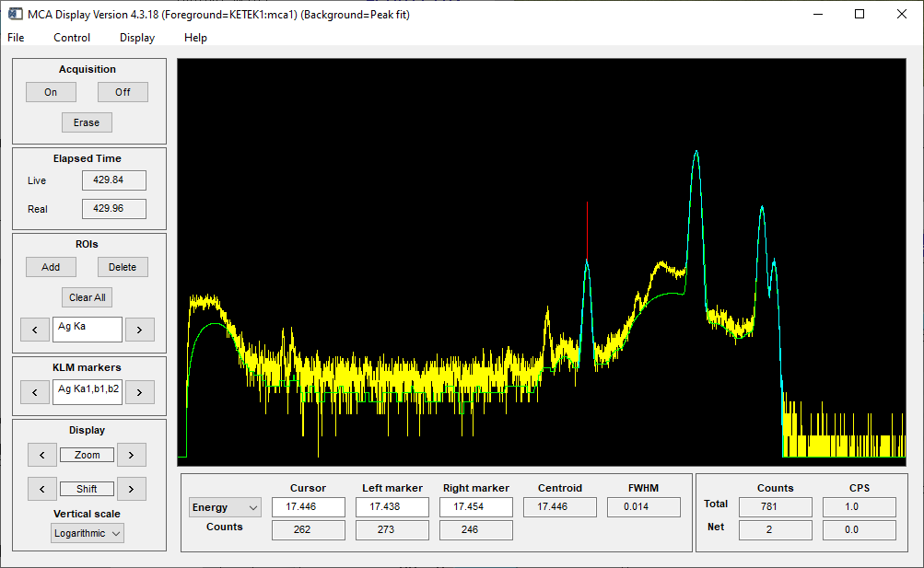924x568 pixels.
Task: Go to the previous ROI arrow
Action: 35,330
